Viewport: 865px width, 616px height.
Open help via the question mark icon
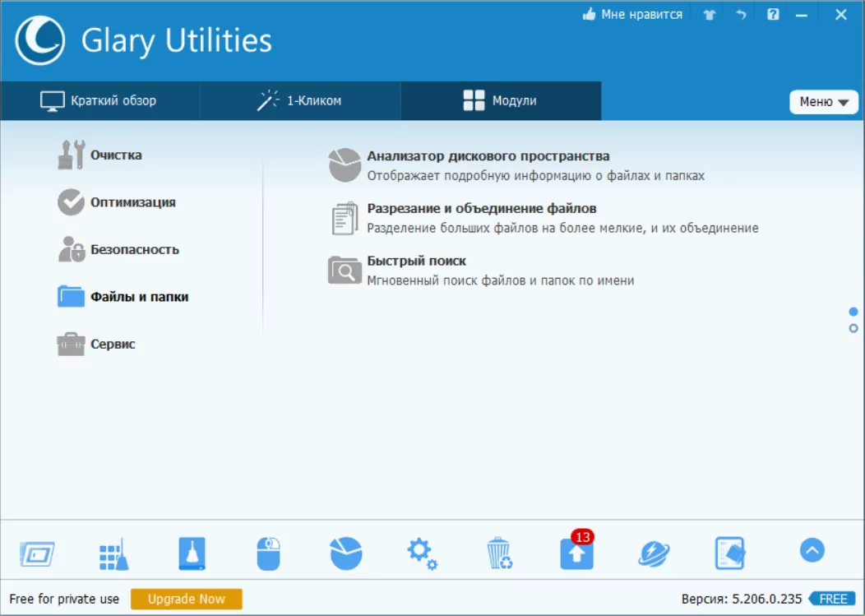773,15
